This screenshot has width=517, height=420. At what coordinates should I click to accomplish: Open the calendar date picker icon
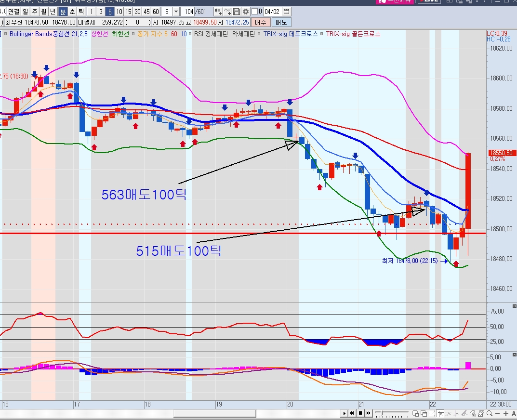coord(287,12)
